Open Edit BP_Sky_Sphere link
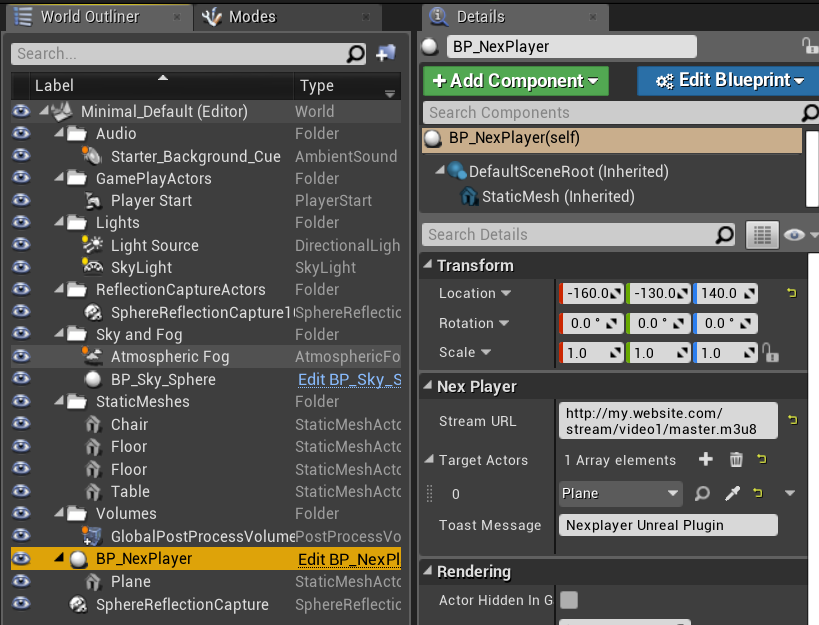This screenshot has width=819, height=625. pos(349,380)
